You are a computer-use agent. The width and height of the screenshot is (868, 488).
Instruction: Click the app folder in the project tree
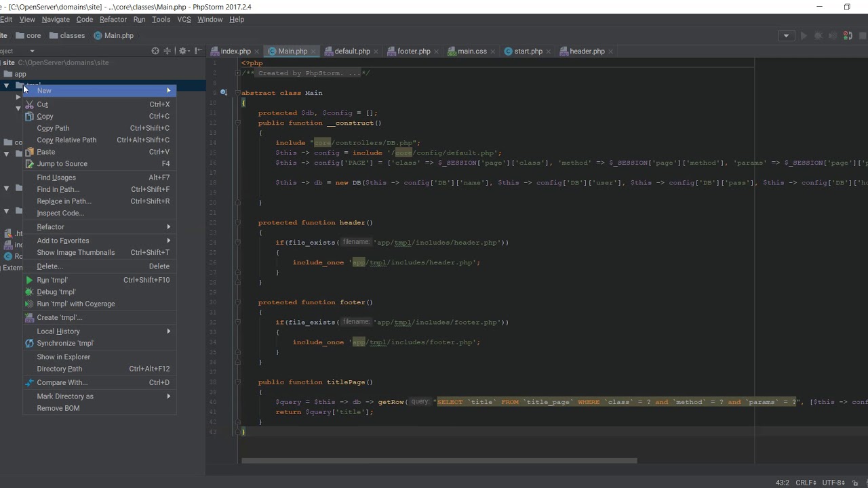click(15, 75)
